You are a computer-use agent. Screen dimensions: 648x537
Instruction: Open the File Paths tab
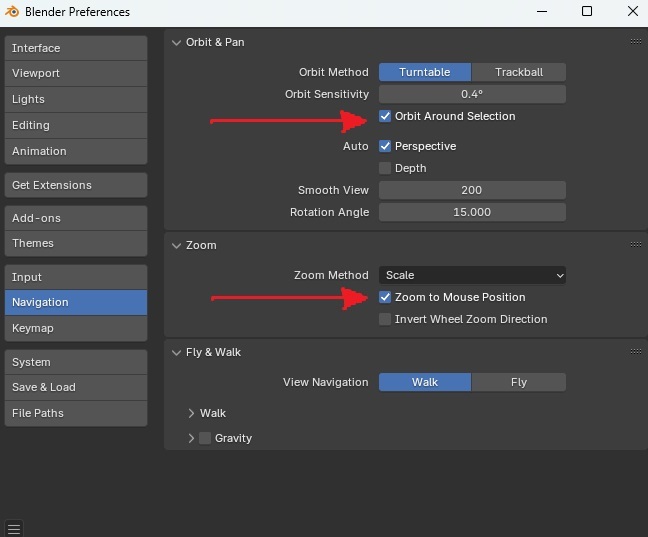(76, 413)
